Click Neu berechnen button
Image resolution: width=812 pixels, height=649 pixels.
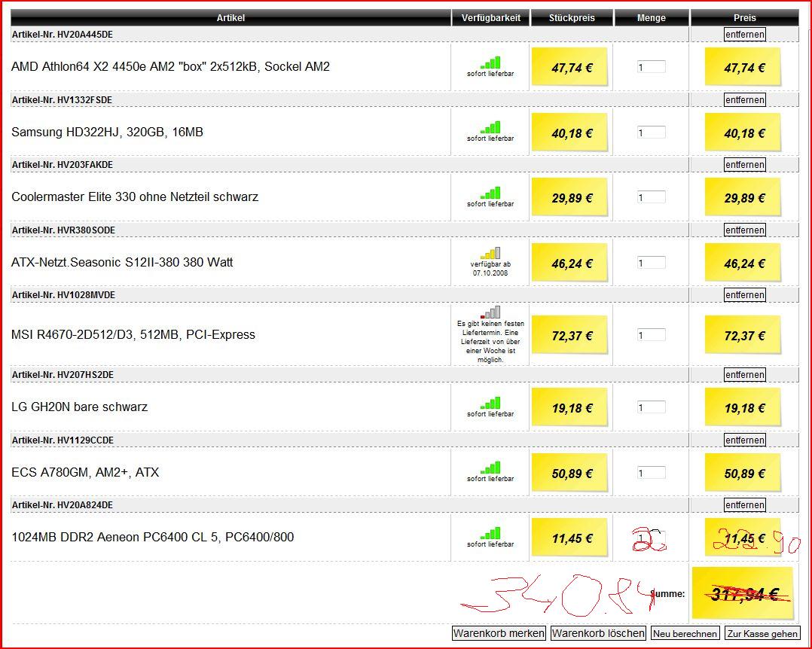coord(685,633)
